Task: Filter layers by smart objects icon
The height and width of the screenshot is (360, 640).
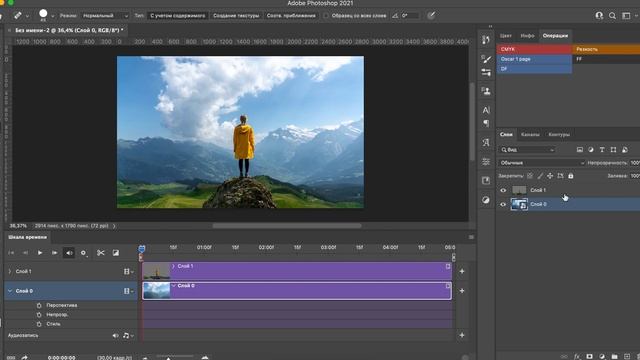Action: point(625,150)
